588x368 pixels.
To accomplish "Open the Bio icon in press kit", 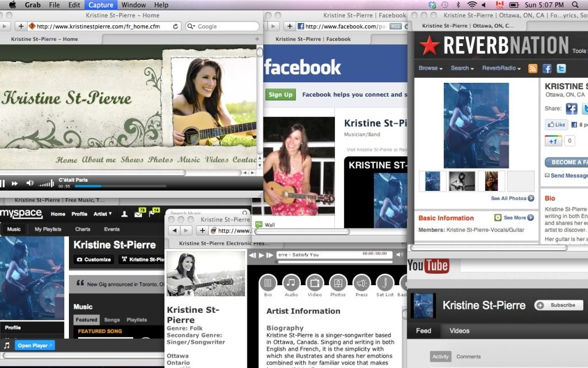I will pyautogui.click(x=268, y=283).
